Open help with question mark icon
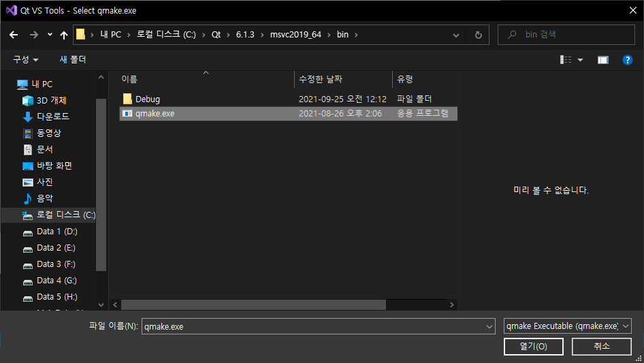The width and height of the screenshot is (644, 363). (x=627, y=60)
